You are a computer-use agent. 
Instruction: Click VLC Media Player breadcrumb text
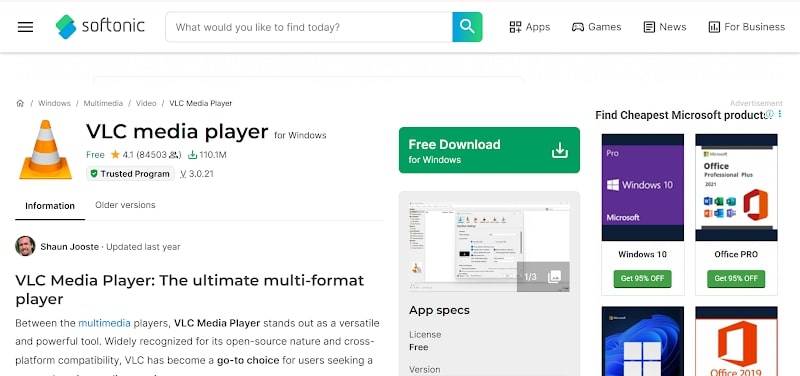pos(201,103)
